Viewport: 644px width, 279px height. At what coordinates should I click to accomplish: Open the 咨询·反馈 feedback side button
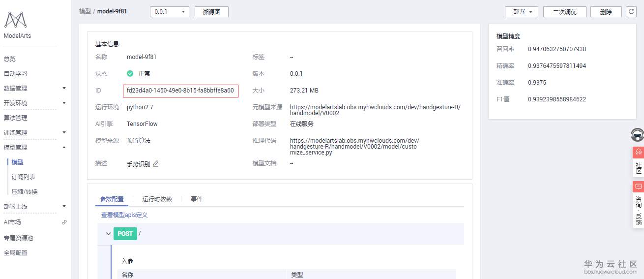[x=638, y=204]
